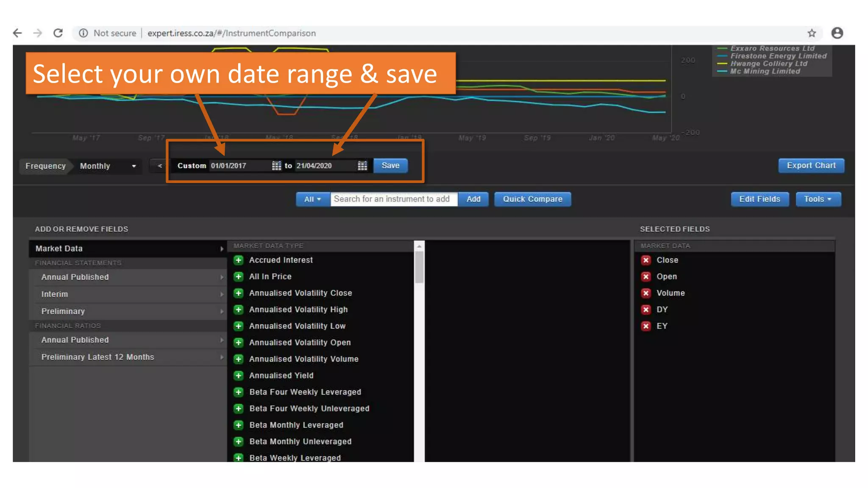
Task: Select the Market Data category
Action: click(127, 249)
